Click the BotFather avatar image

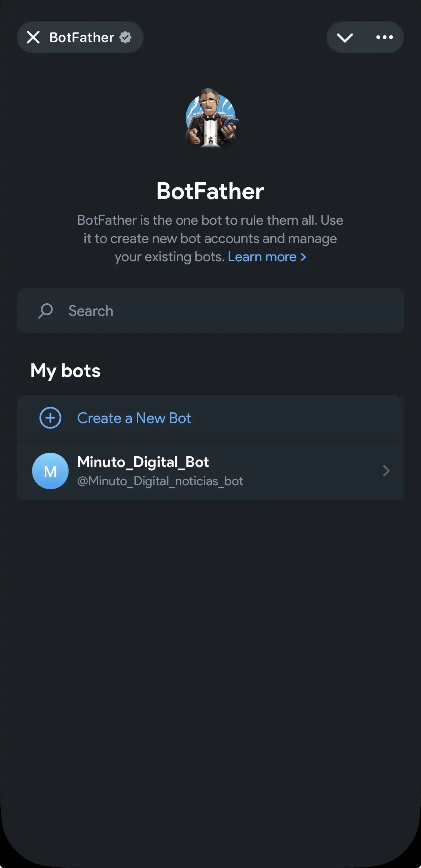pos(211,118)
